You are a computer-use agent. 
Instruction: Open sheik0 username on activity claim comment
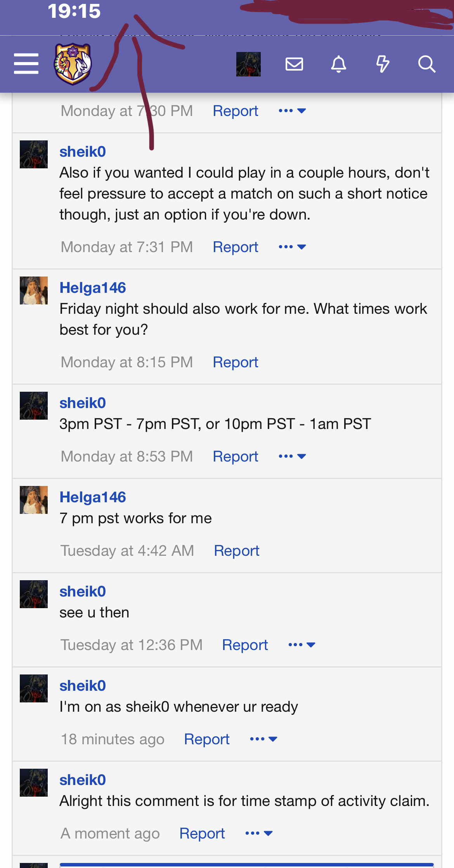83,780
